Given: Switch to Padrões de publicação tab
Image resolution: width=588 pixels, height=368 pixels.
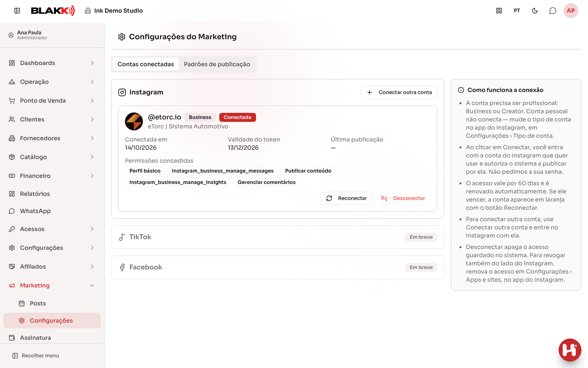Looking at the screenshot, I should pos(217,64).
